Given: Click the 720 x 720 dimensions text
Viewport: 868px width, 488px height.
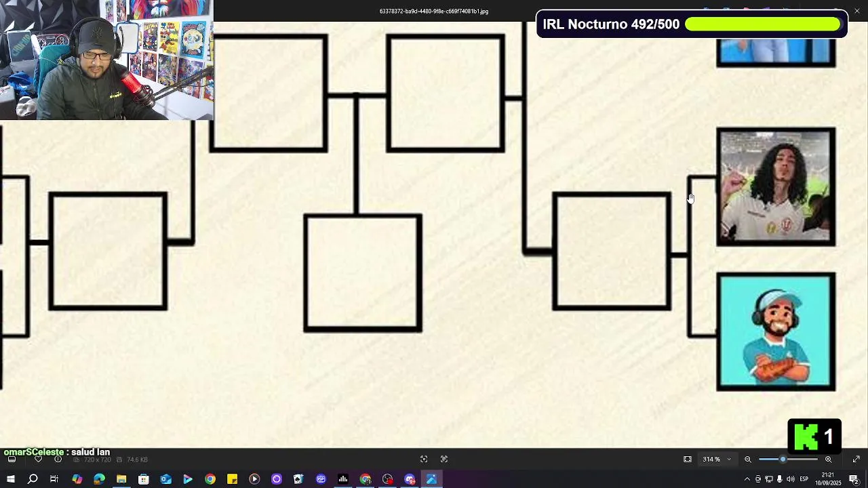Looking at the screenshot, I should 98,460.
